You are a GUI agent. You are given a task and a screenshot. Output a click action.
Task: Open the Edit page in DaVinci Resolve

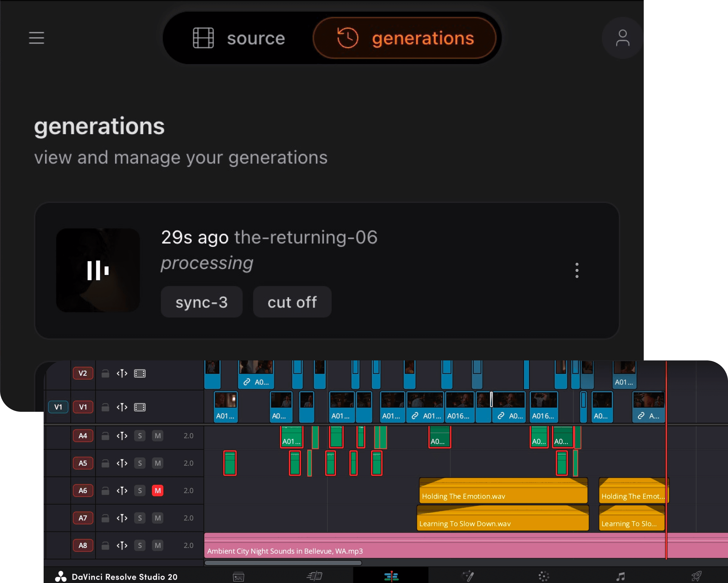[x=391, y=576]
